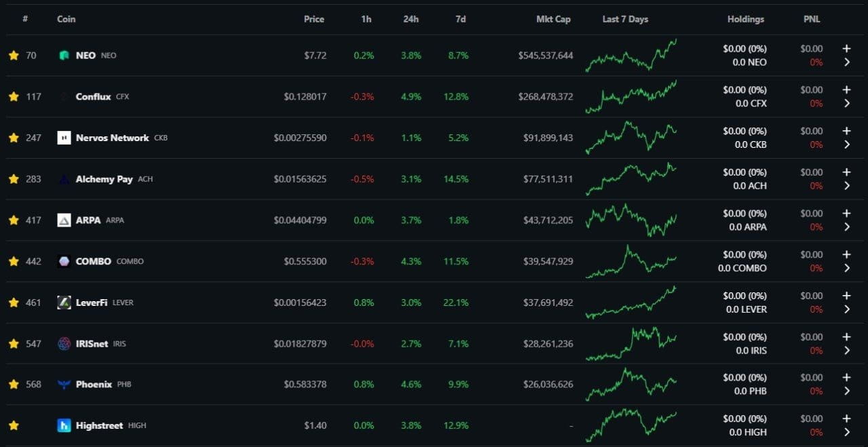
Task: Sort by 1h change column
Action: (x=366, y=20)
